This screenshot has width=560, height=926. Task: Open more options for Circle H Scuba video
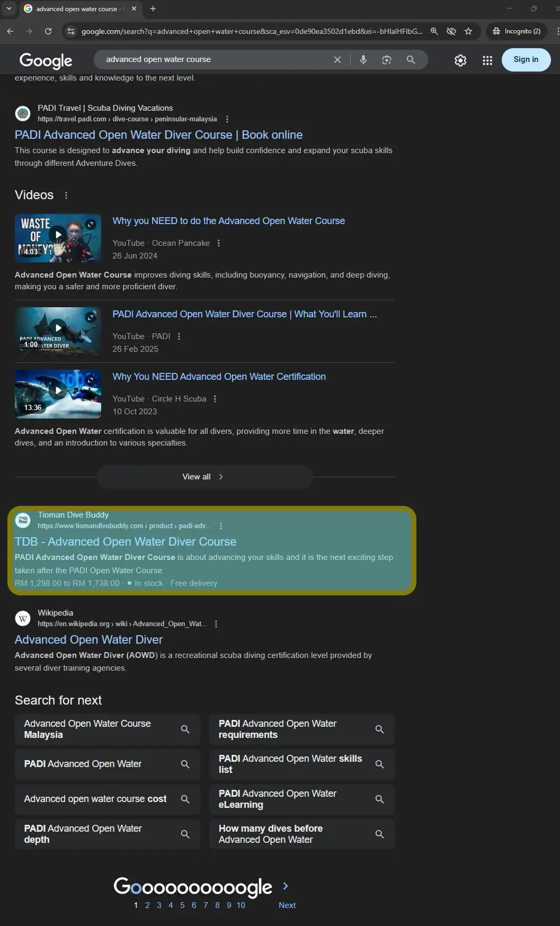(215, 399)
